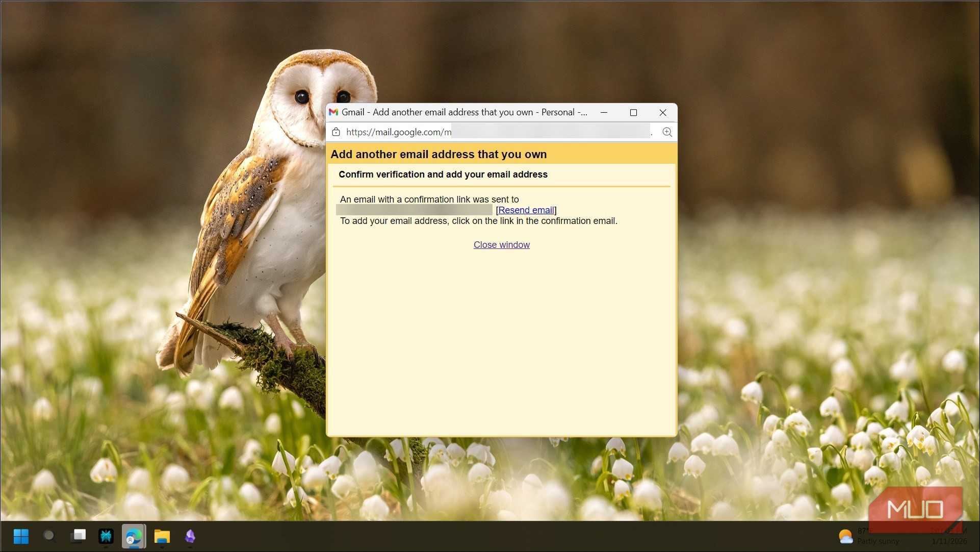Screen dimensions: 980x552
Task: Open Task View on taskbar
Action: (x=78, y=536)
